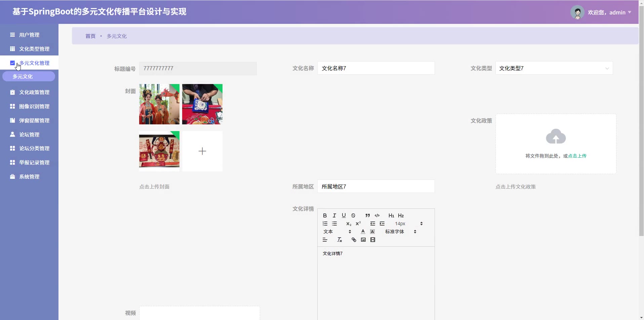644x320 pixels.
Task: Apply ordered list formatting
Action: coord(325,224)
